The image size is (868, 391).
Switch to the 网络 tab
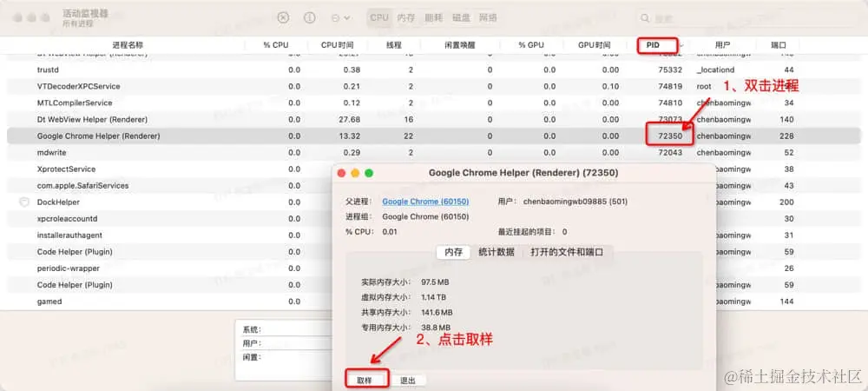tap(488, 17)
